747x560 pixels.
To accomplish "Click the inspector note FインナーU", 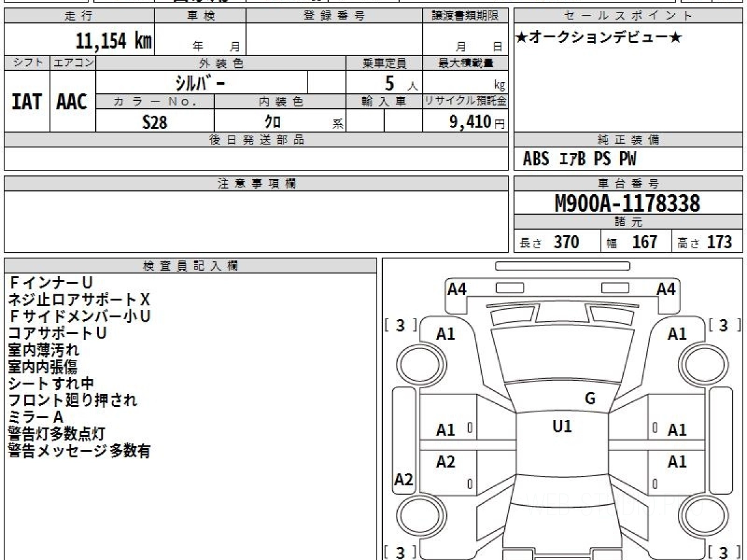I will (x=50, y=283).
